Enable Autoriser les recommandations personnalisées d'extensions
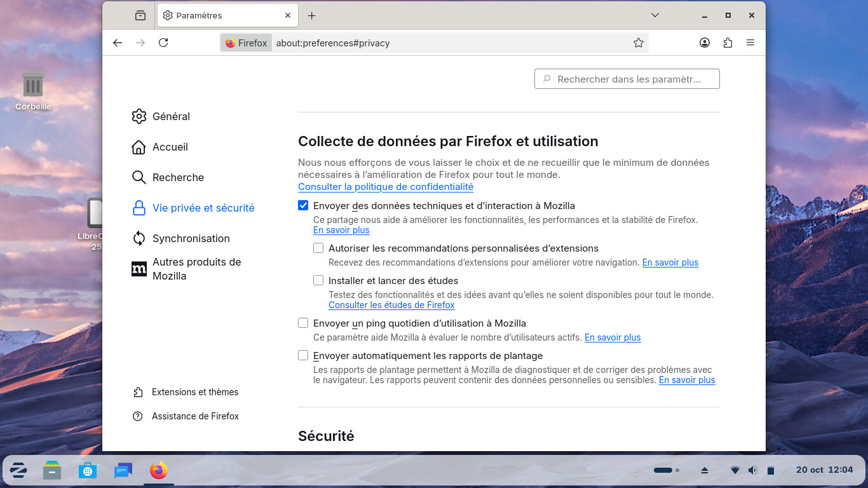The width and height of the screenshot is (868, 488). [x=318, y=248]
